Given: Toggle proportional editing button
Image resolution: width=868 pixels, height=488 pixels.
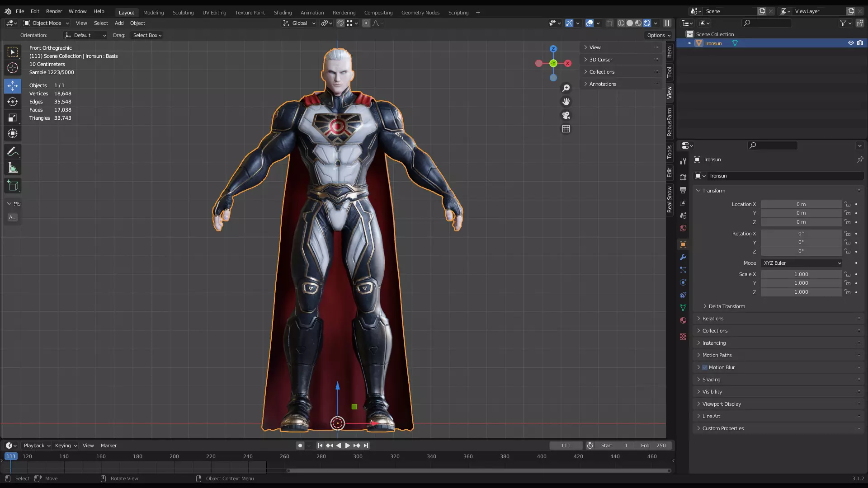Looking at the screenshot, I should coord(366,23).
